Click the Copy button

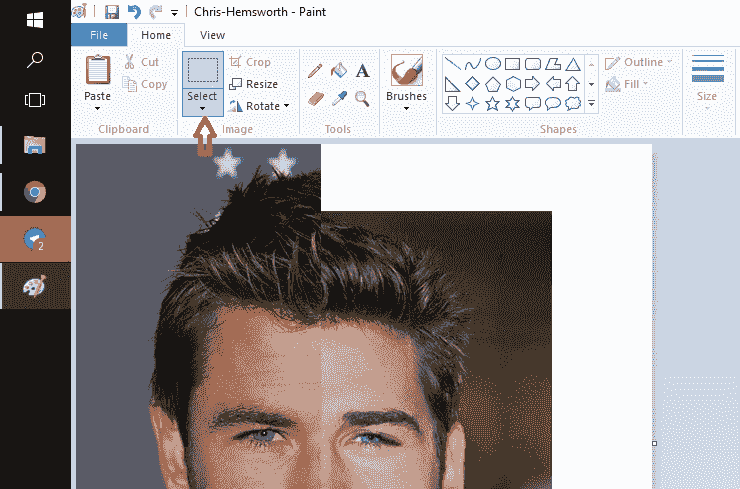[x=145, y=84]
